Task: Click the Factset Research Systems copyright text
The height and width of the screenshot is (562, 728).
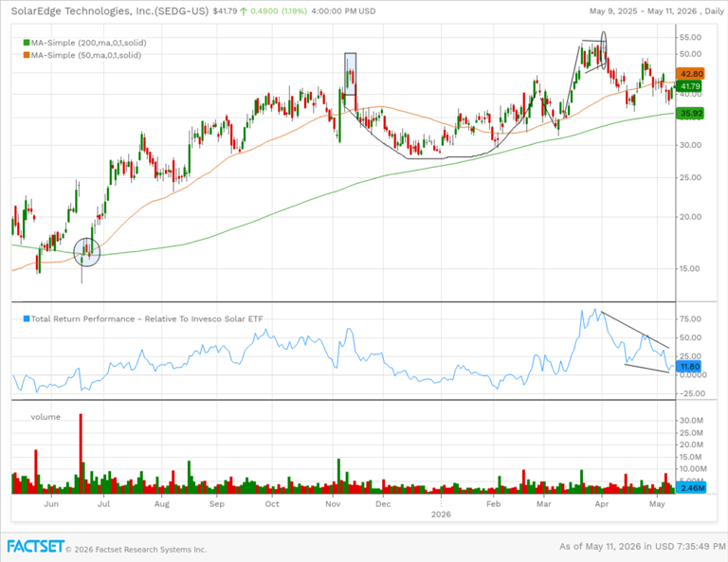Action: click(x=136, y=550)
